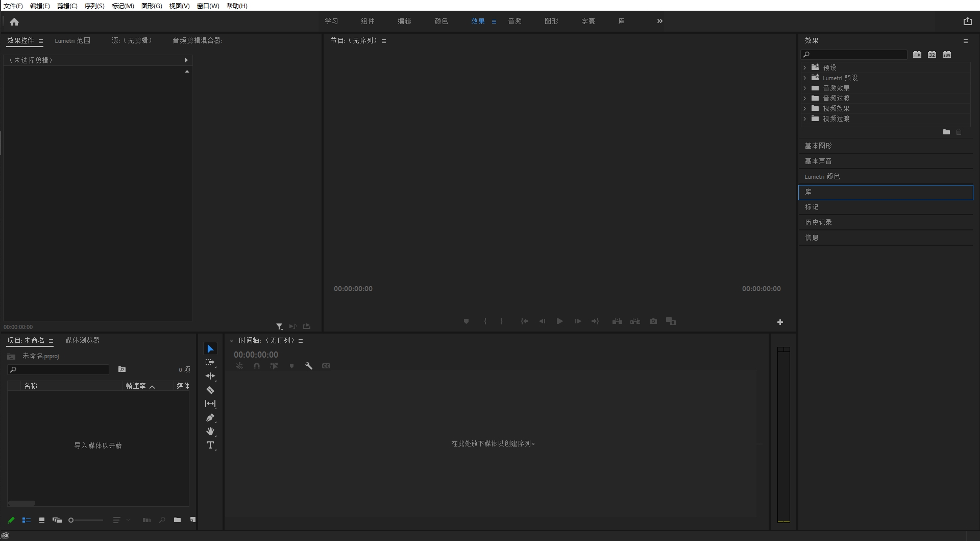Screen dimensions: 980x541
Task: Select the Type tool
Action: tap(210, 445)
